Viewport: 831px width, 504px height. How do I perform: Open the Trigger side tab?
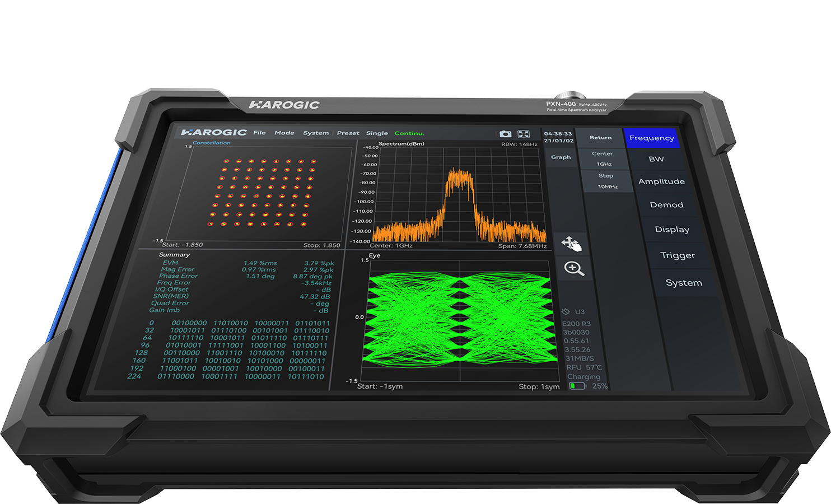(678, 255)
